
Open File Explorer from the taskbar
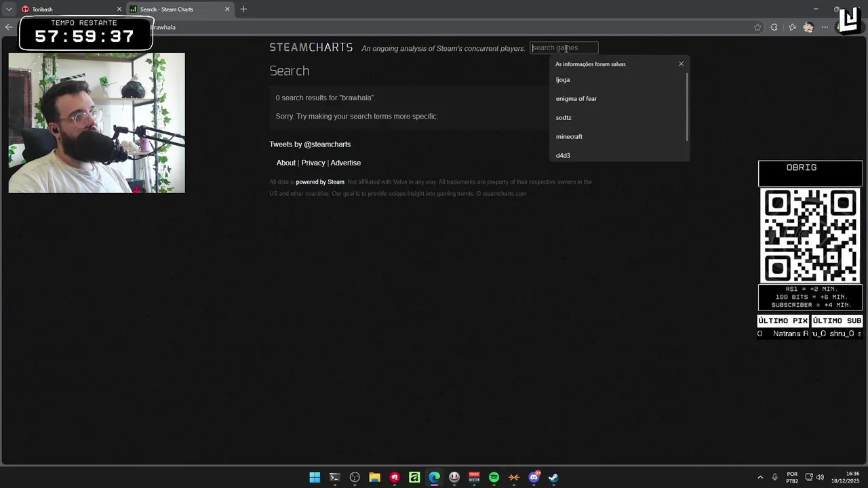click(x=374, y=477)
